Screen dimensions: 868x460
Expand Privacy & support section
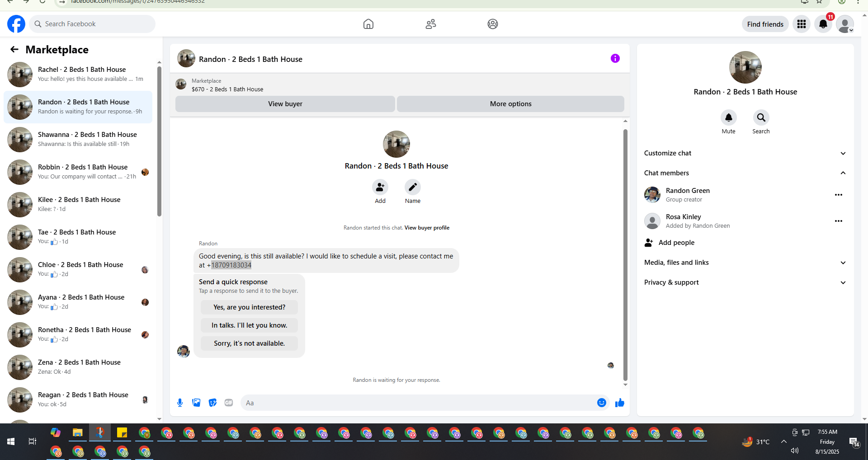point(745,282)
